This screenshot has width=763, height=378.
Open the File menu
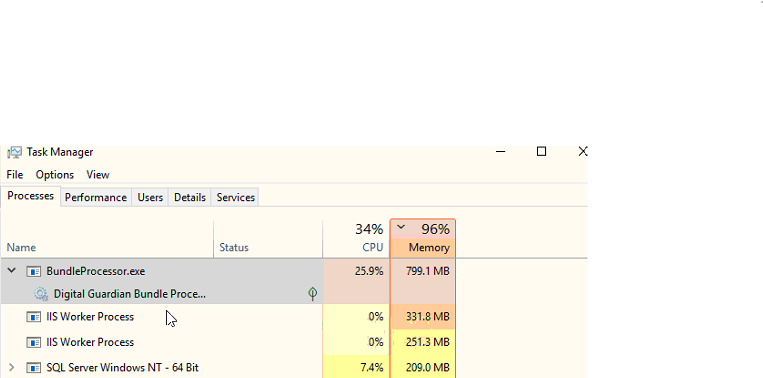point(15,175)
